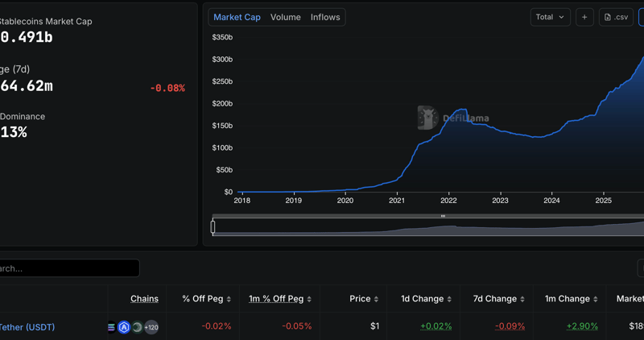Sort by 1d Change column header

pos(427,299)
